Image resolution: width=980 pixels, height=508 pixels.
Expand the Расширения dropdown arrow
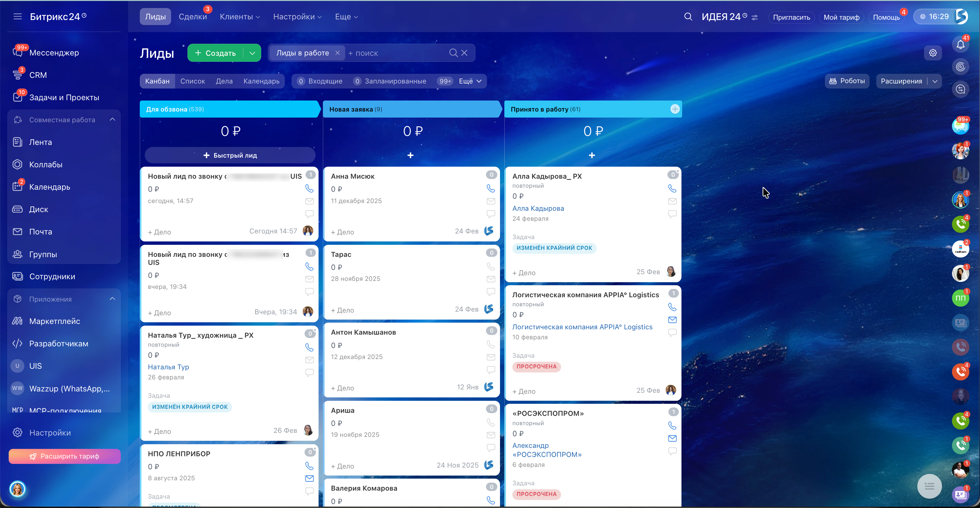pyautogui.click(x=935, y=81)
